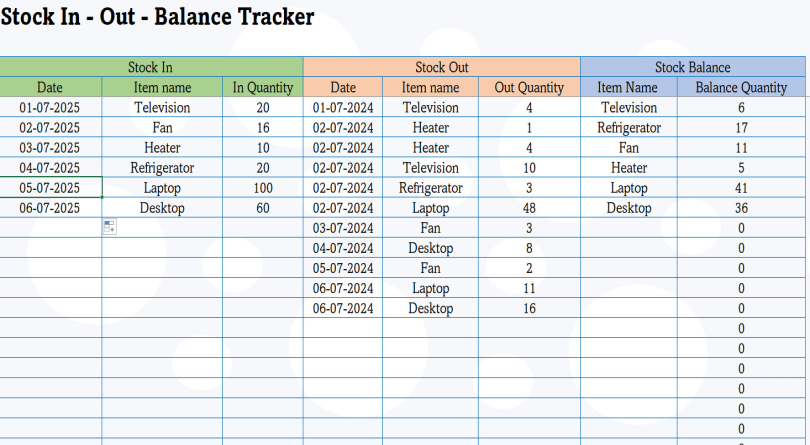Click the Stock Balance Item Name header

tap(629, 87)
